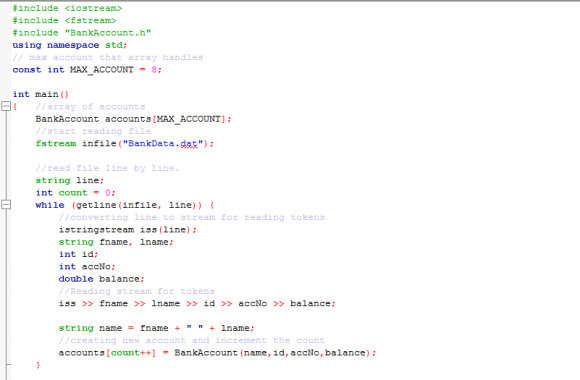Click the '#include <iostream>' line
This screenshot has height=380, width=580.
pyautogui.click(x=67, y=8)
